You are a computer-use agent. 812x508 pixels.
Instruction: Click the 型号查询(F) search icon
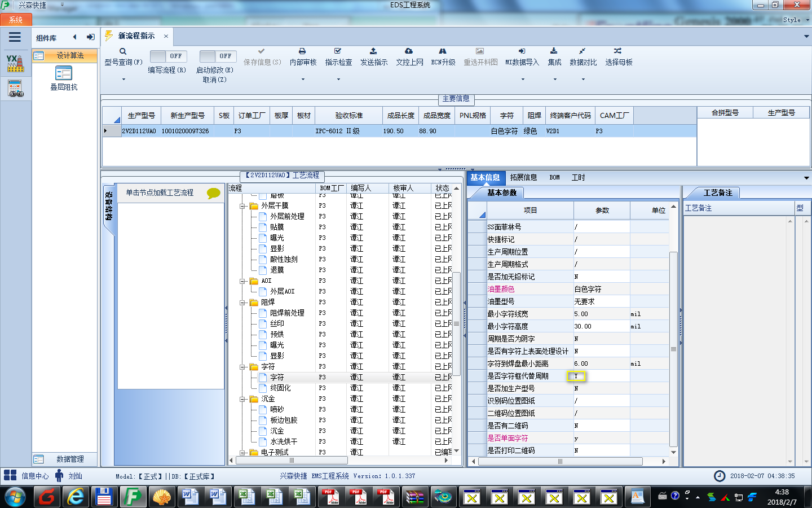(123, 51)
